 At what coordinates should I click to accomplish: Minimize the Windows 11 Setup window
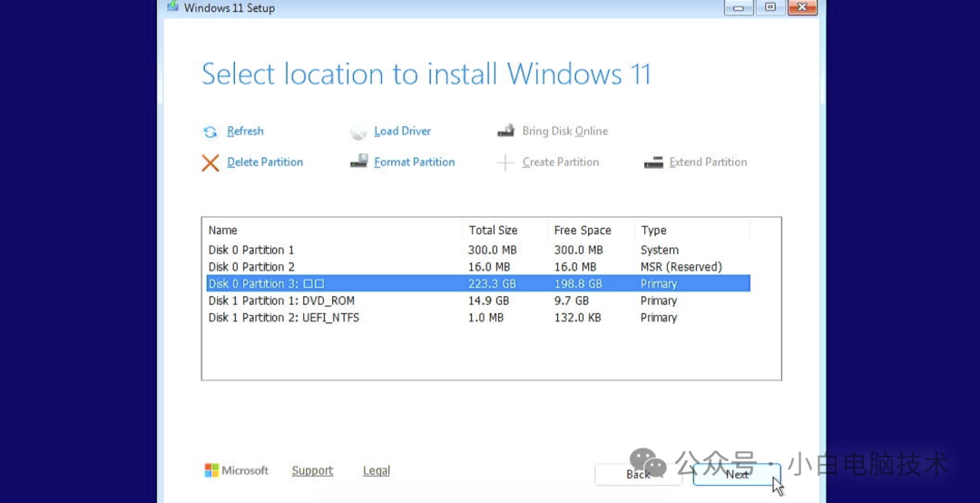click(x=739, y=7)
